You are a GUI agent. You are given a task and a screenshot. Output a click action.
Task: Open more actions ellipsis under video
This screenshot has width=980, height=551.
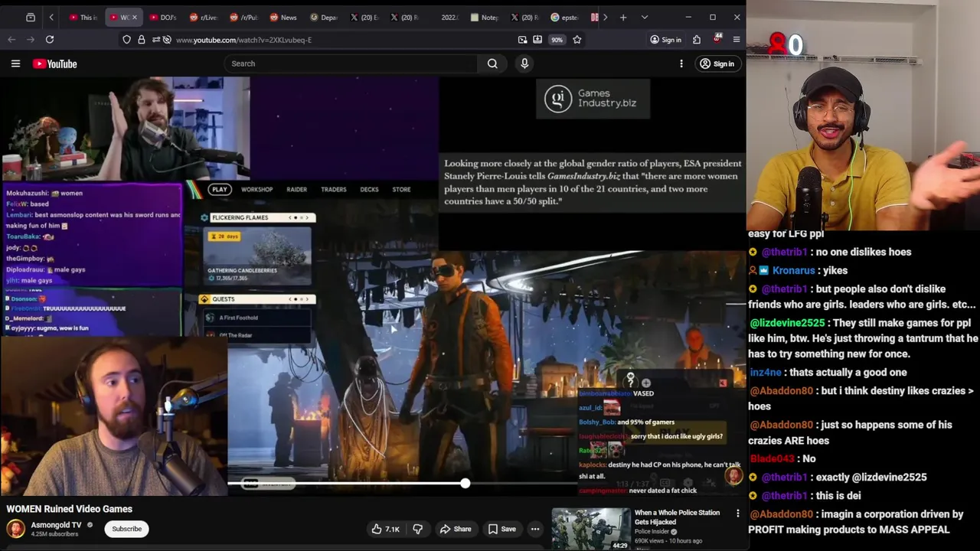535,529
